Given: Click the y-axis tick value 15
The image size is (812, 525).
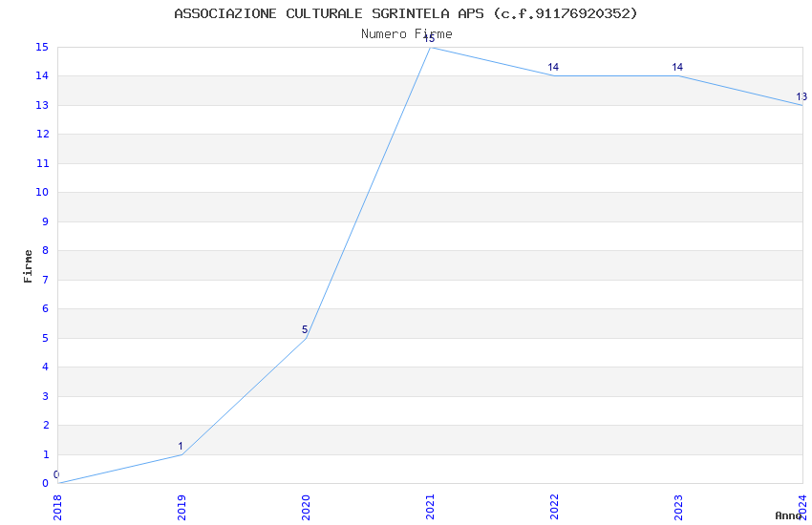Looking at the screenshot, I should 42,47.
